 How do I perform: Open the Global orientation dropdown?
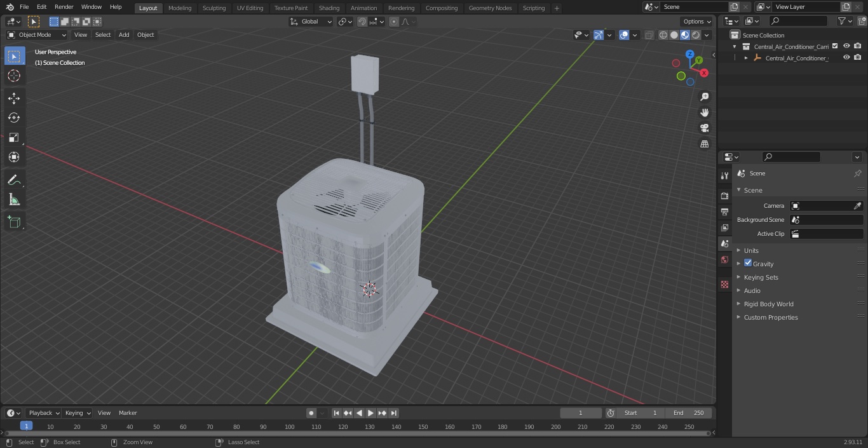311,22
